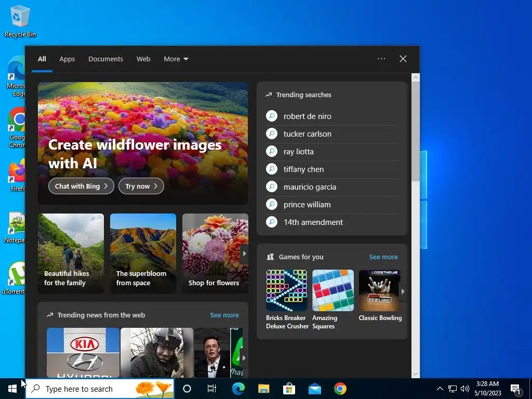
Task: Open the Recycle Bin desktop icon
Action: pos(20,21)
